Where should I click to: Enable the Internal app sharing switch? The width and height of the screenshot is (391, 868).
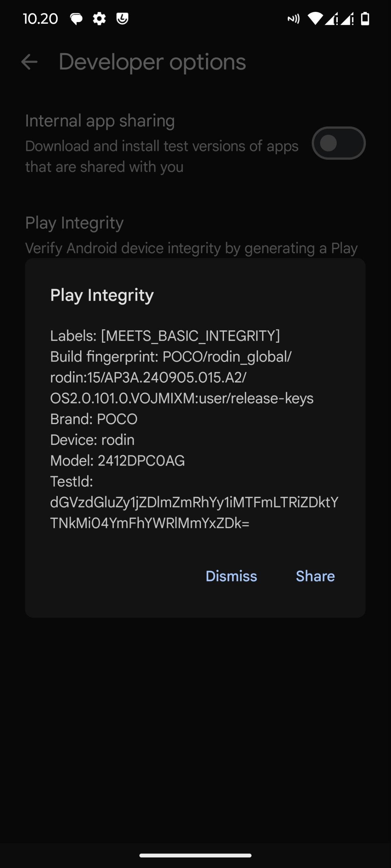coord(338,143)
